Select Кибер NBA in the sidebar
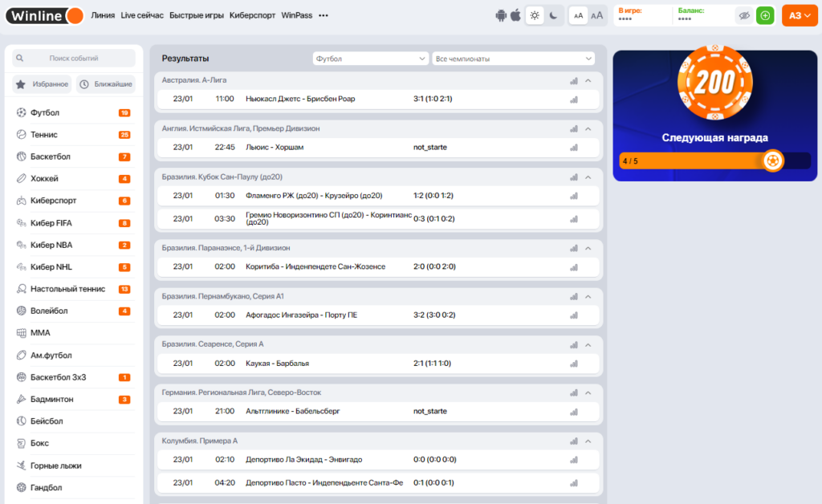 tap(74, 246)
